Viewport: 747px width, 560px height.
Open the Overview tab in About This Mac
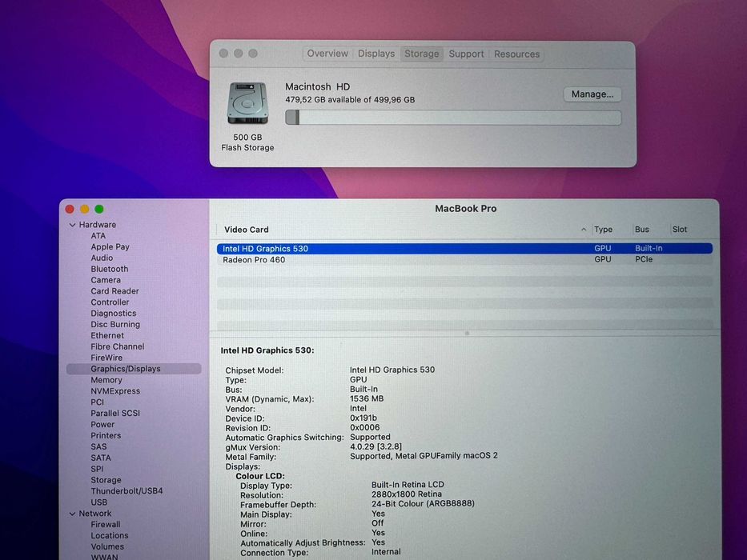[x=327, y=54]
